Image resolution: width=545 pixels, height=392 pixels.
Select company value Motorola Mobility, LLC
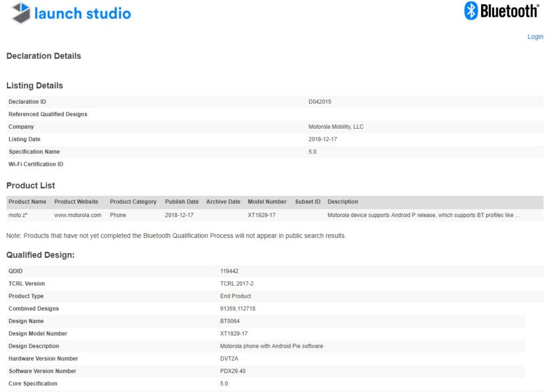point(336,127)
